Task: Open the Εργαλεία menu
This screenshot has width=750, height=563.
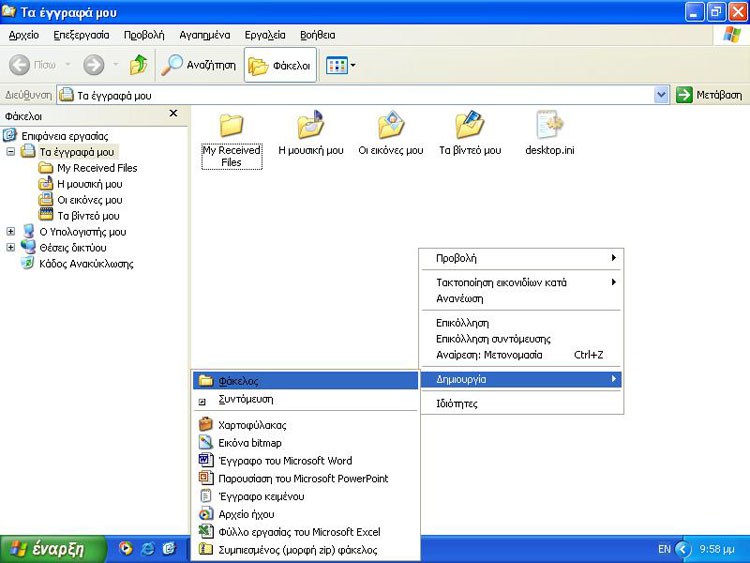Action: point(264,34)
